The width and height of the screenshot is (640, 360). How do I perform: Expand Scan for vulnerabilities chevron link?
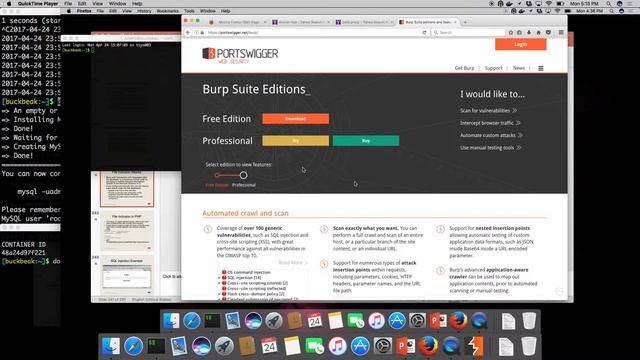(x=489, y=111)
